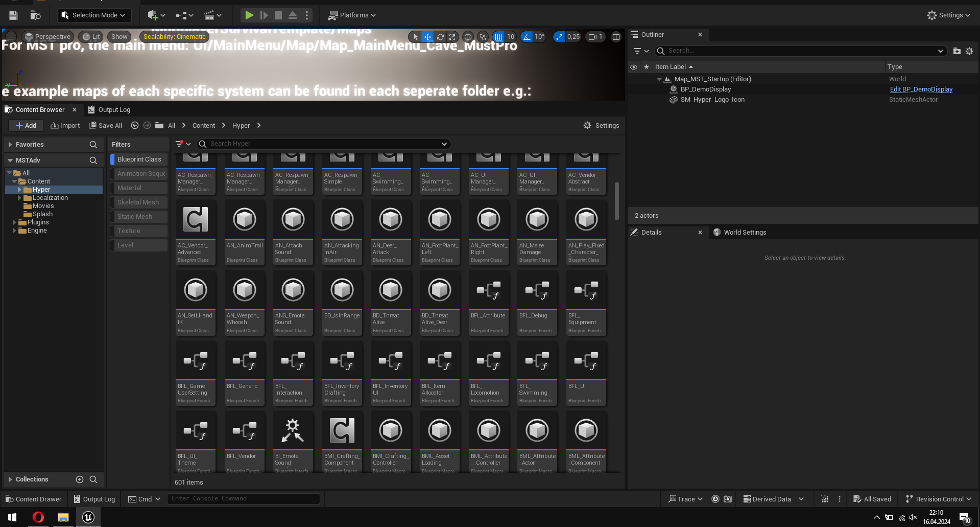This screenshot has height=527, width=980.
Task: Add a new collection with plus icon
Action: click(x=80, y=479)
